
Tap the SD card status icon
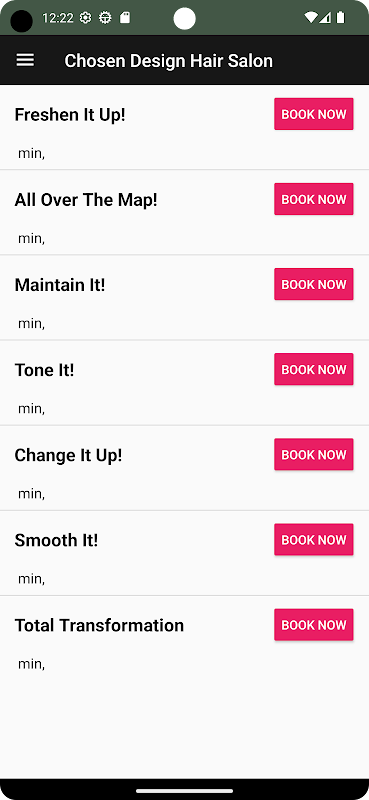pyautogui.click(x=125, y=18)
